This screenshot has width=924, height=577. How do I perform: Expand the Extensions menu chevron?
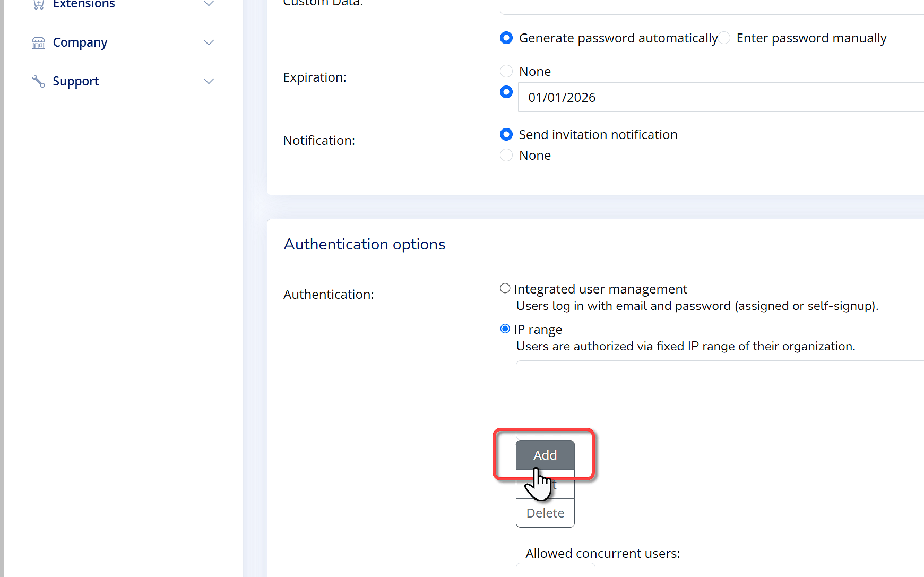coord(209,4)
